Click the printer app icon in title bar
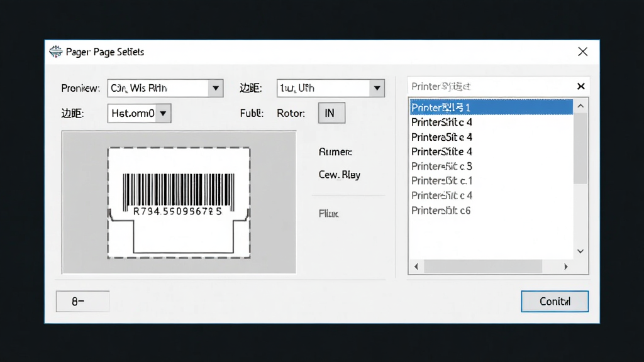 coord(55,52)
